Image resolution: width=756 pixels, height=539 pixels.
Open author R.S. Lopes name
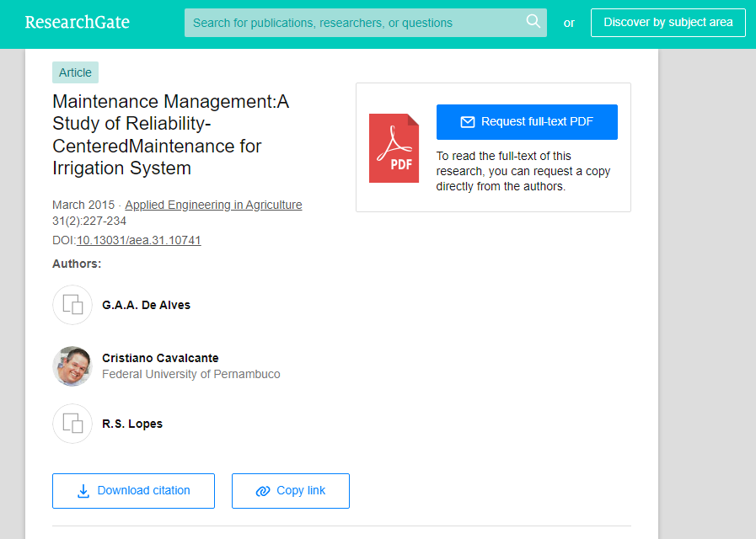[x=132, y=424]
